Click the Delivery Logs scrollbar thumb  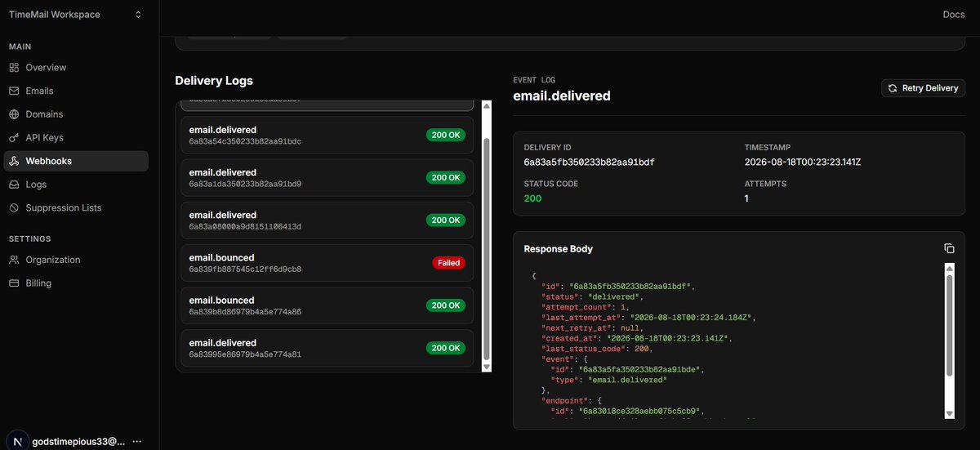[487, 249]
